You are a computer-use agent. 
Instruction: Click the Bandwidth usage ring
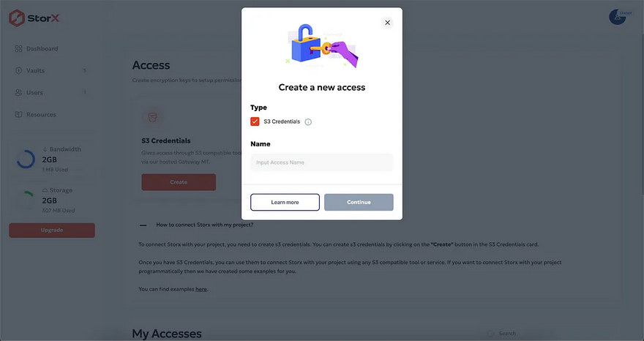[x=25, y=159]
